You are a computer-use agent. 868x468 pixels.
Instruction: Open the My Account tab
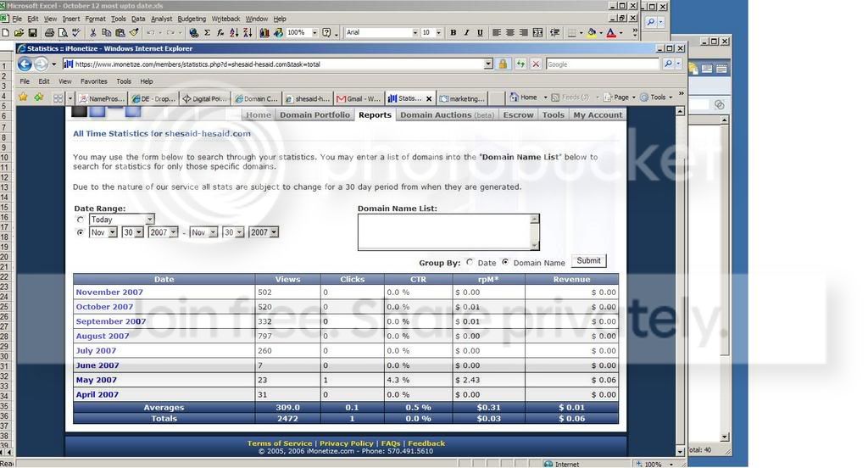click(598, 115)
